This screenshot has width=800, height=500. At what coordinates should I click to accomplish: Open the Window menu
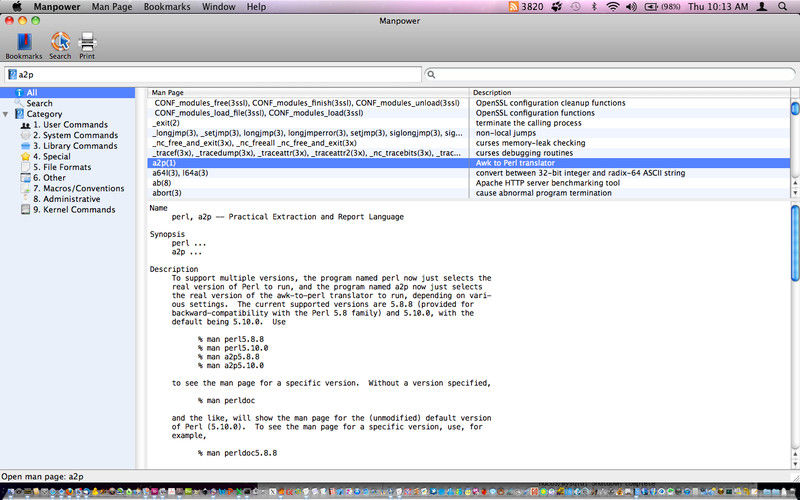[218, 7]
